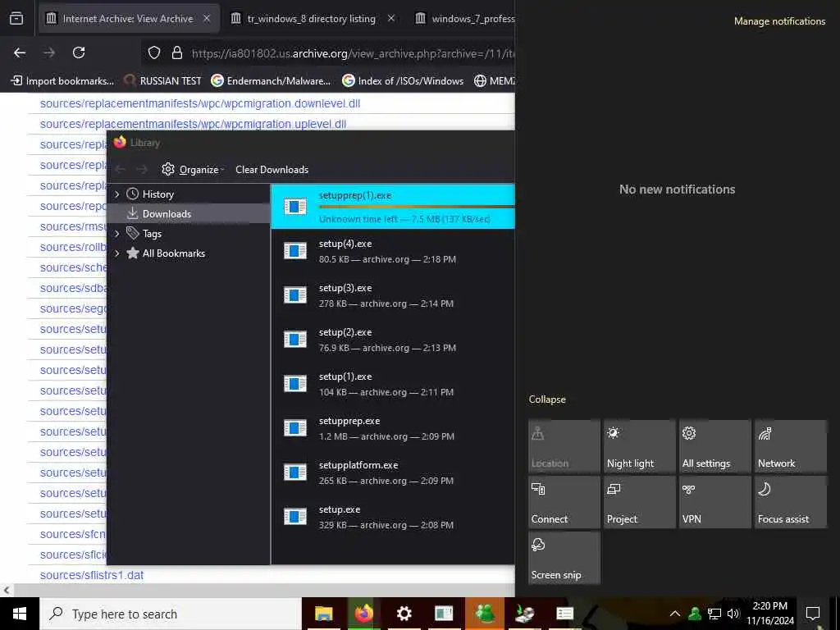This screenshot has height=630, width=840.
Task: Reload the page with the refresh icon
Action: 79,52
